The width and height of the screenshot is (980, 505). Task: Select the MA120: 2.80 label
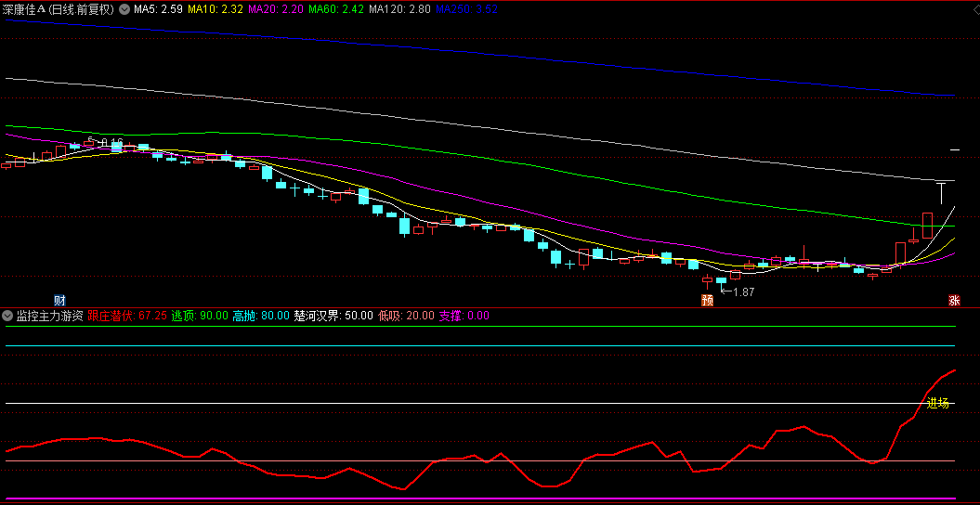[x=399, y=9]
